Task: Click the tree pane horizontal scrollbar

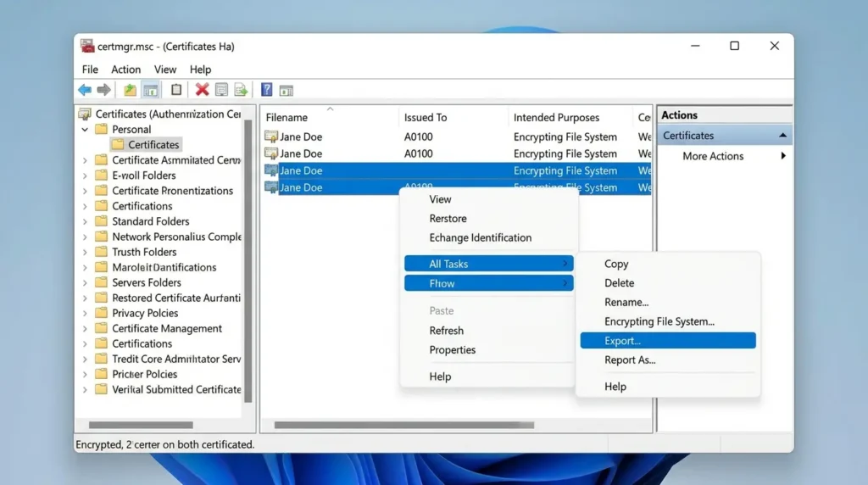Action: point(141,425)
